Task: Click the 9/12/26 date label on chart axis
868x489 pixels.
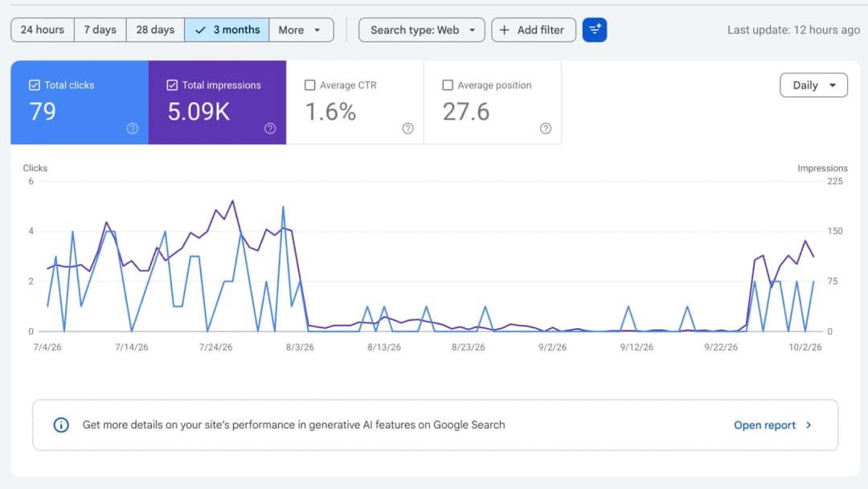Action: pyautogui.click(x=637, y=347)
